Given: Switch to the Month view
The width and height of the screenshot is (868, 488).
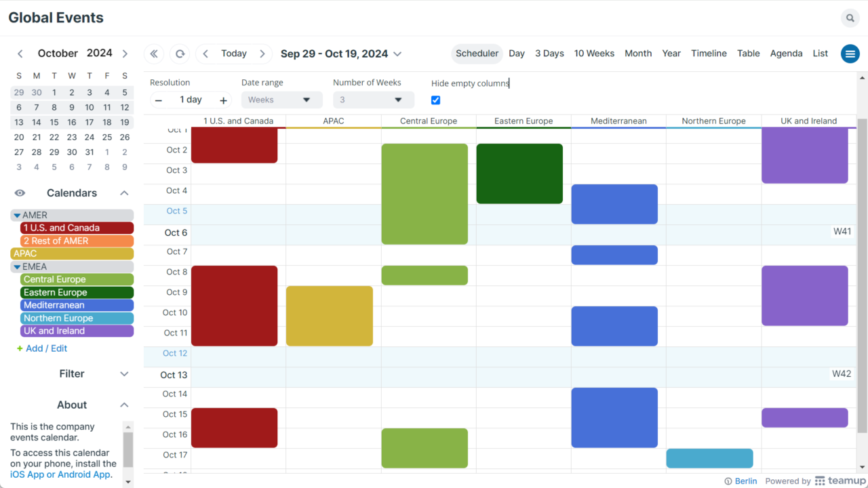Looking at the screenshot, I should pyautogui.click(x=638, y=53).
